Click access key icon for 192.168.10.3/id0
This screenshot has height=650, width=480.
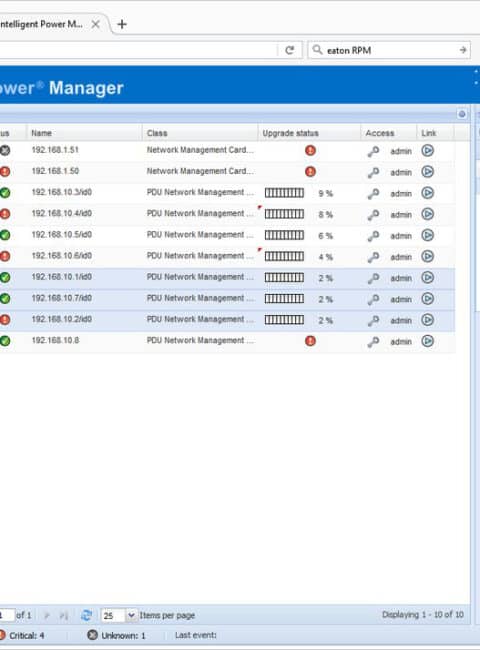pyautogui.click(x=373, y=194)
